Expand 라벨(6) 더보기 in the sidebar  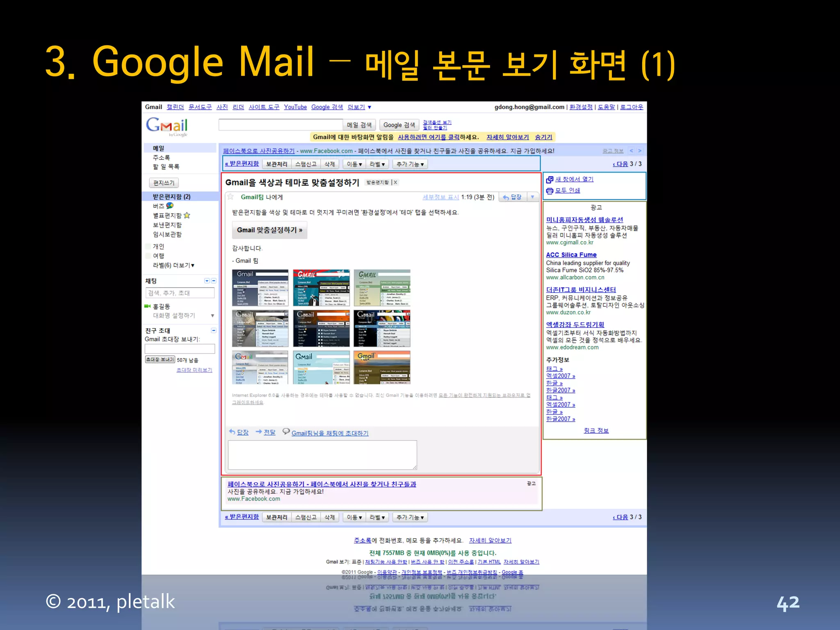(173, 265)
